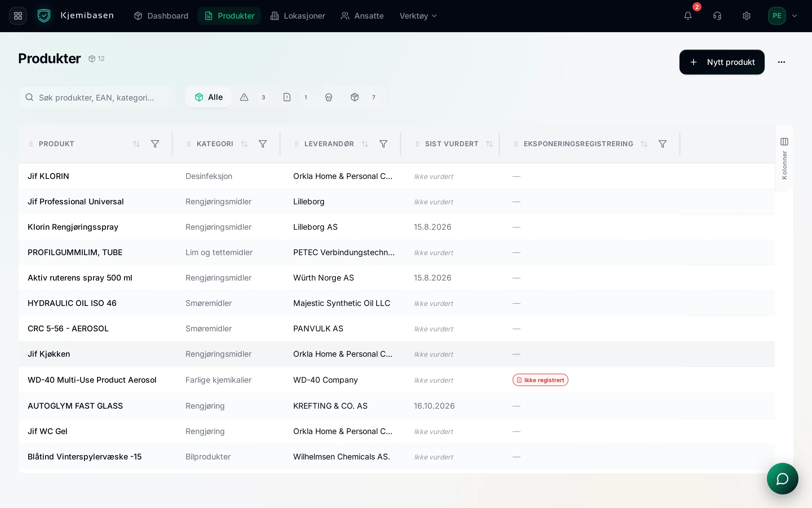Screen dimensions: 812x508
Task: Open the Kategori column filter
Action: (x=263, y=144)
